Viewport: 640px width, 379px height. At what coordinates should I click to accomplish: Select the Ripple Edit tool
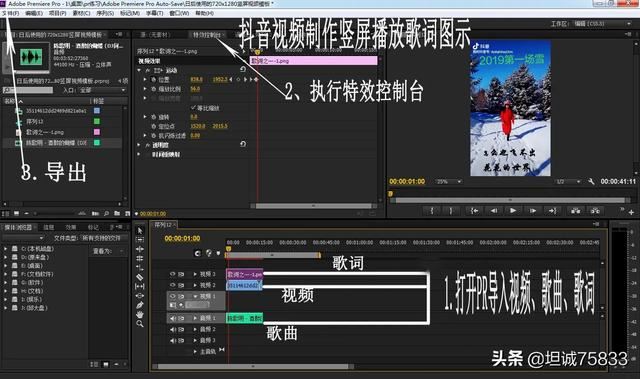(140, 249)
